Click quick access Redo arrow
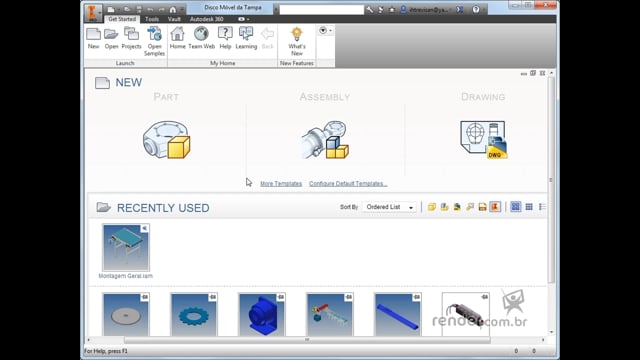The height and width of the screenshot is (360, 640). (162, 9)
